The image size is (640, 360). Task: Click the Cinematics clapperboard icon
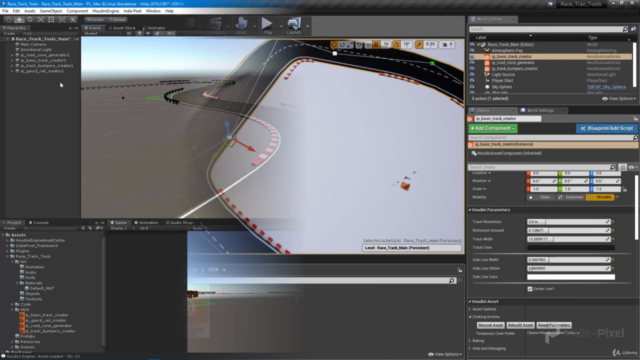click(216, 24)
